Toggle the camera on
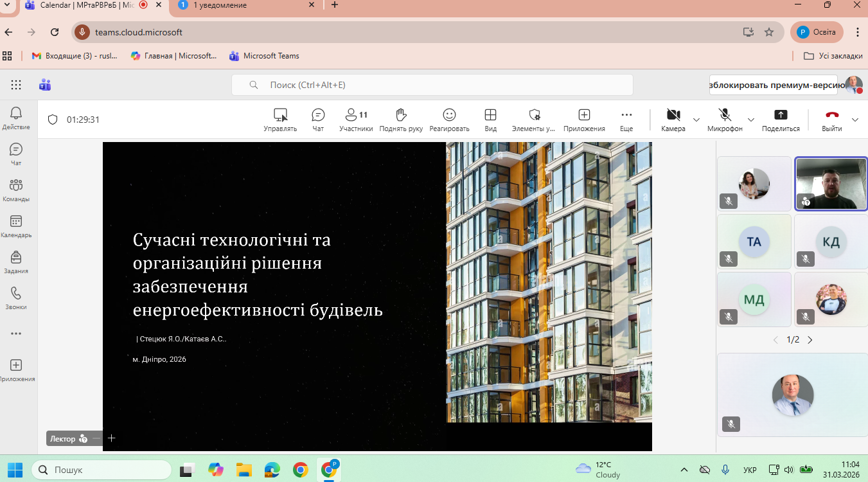The height and width of the screenshot is (482, 868). [x=673, y=119]
